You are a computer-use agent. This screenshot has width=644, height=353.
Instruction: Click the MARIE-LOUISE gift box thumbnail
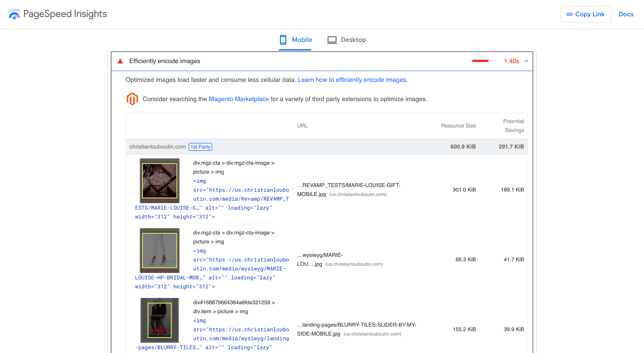point(159,180)
